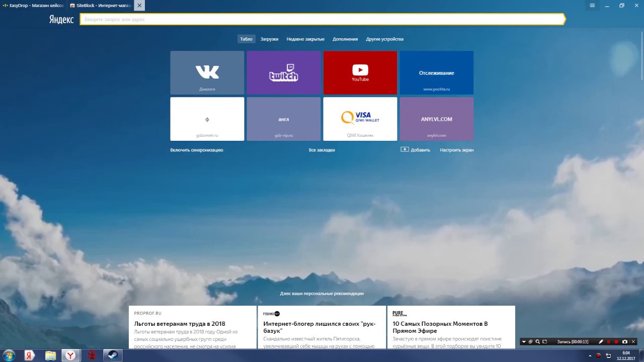The width and height of the screenshot is (644, 362).
Task: Open Steam from the taskbar
Action: tap(113, 355)
